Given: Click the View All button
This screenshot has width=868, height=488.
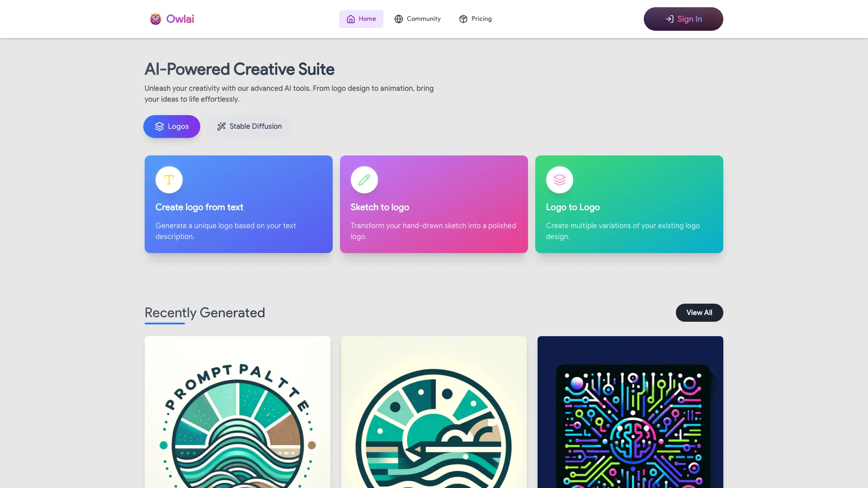Looking at the screenshot, I should [699, 312].
